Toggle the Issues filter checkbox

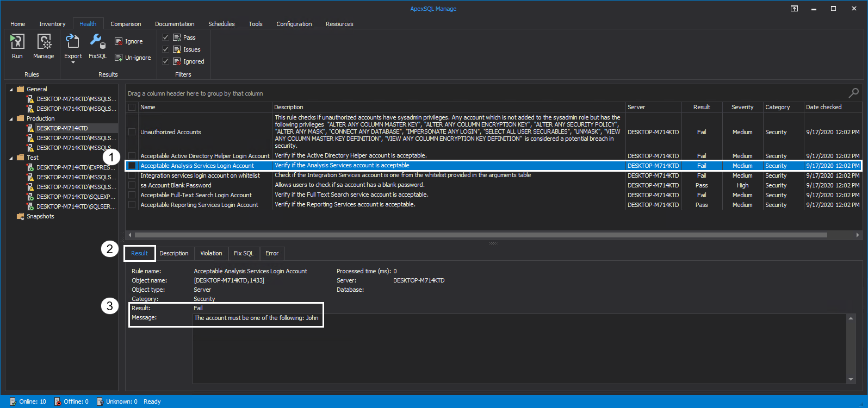pyautogui.click(x=166, y=49)
